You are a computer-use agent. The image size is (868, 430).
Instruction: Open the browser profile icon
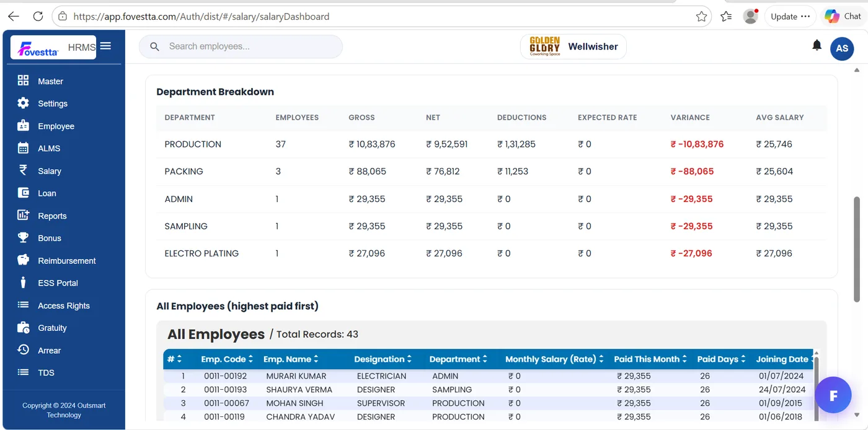751,17
